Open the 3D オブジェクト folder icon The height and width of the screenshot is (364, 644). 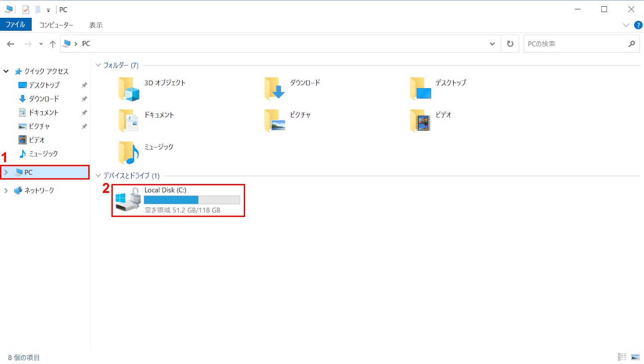pos(129,89)
